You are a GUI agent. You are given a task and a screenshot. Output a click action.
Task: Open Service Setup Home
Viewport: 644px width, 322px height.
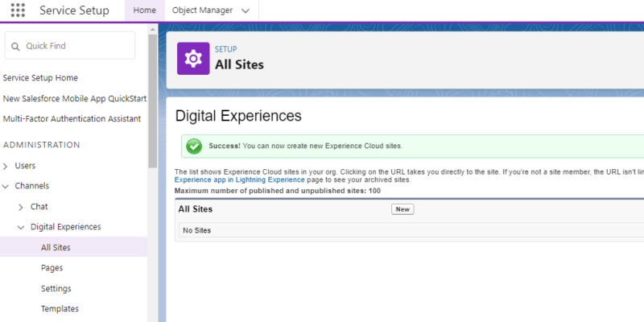40,77
